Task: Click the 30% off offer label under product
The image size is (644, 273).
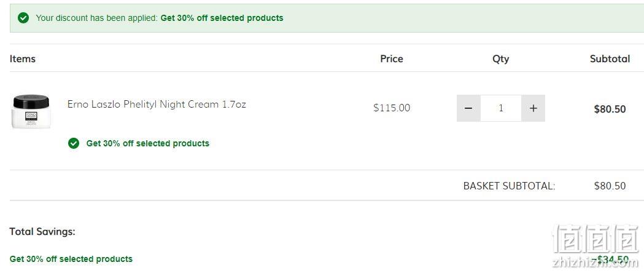Action: (147, 143)
